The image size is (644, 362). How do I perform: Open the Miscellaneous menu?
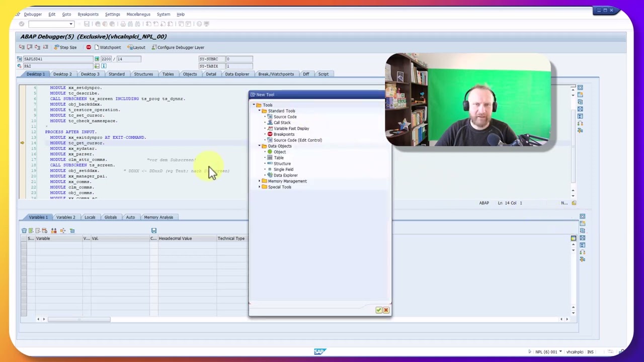(138, 14)
